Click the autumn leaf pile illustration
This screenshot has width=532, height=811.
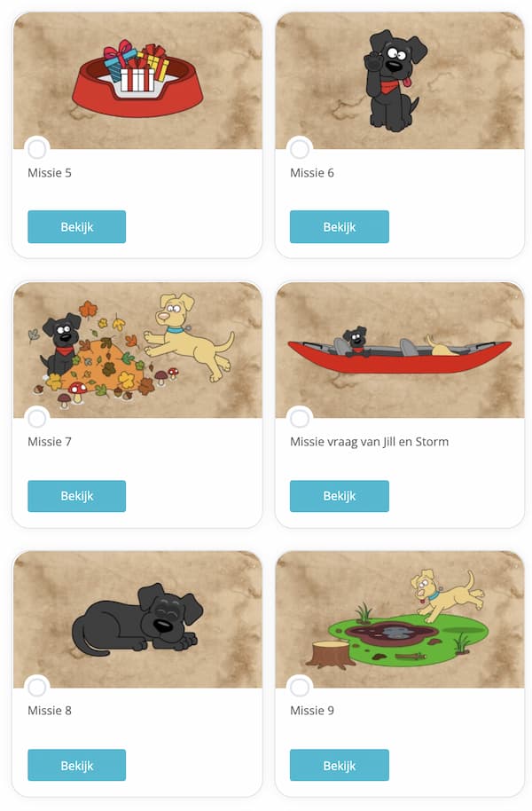[x=137, y=350]
